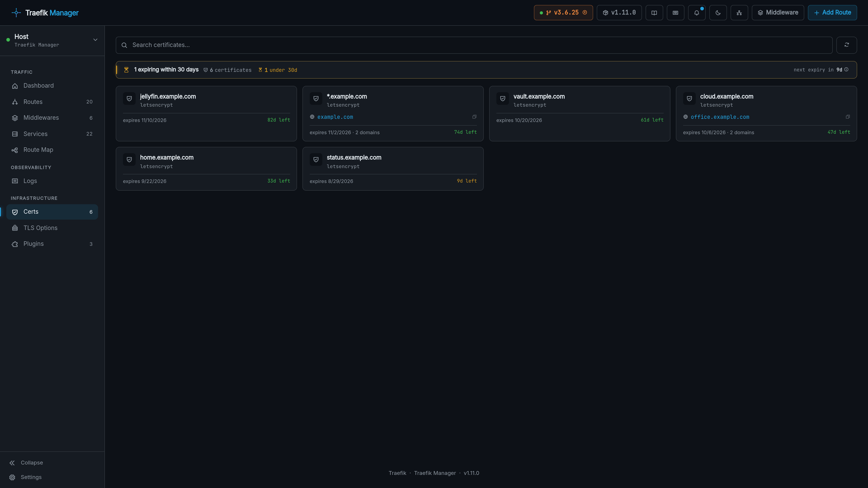Click the cloud.example.com shield icon
Screen dimensions: 868x488
689,99
